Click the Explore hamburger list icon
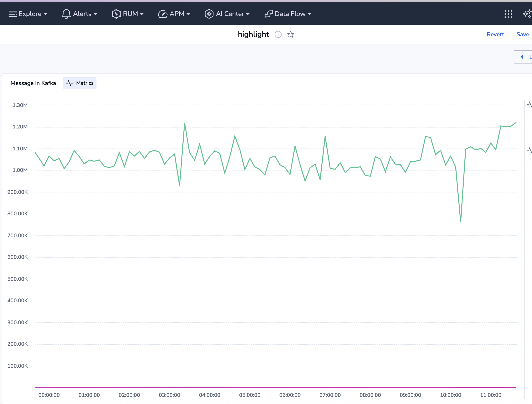This screenshot has width=532, height=404. coord(13,14)
